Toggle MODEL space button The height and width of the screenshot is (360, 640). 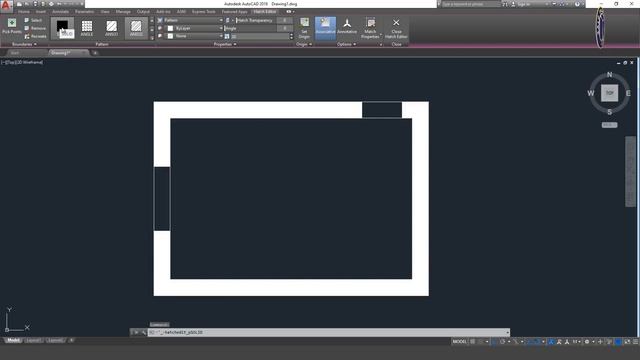point(459,342)
